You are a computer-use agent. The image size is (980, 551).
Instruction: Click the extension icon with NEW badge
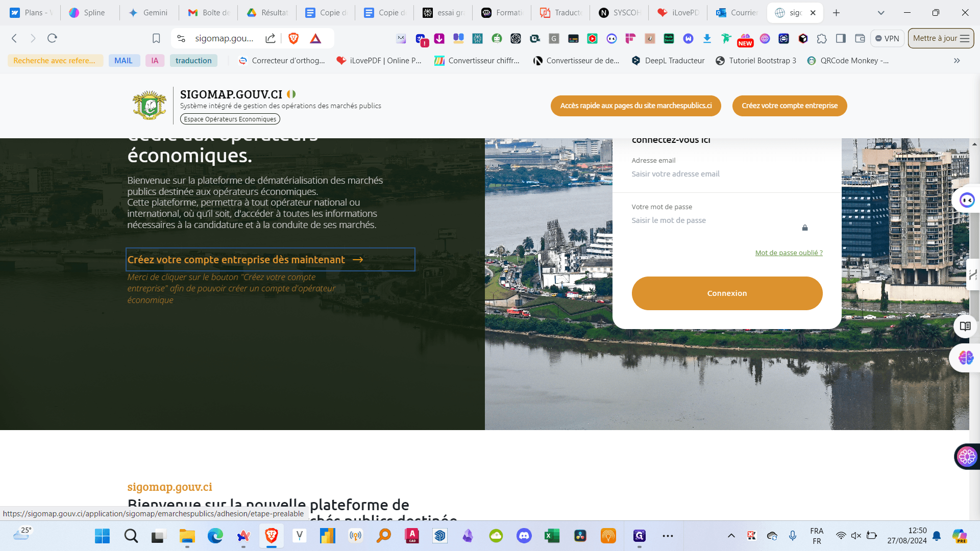pos(745,39)
